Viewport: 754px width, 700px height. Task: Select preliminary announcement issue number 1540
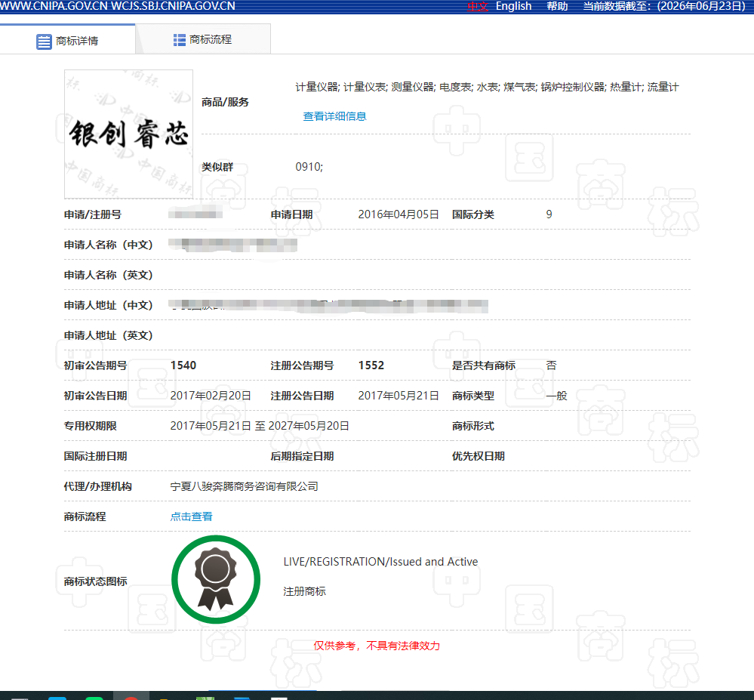(183, 365)
